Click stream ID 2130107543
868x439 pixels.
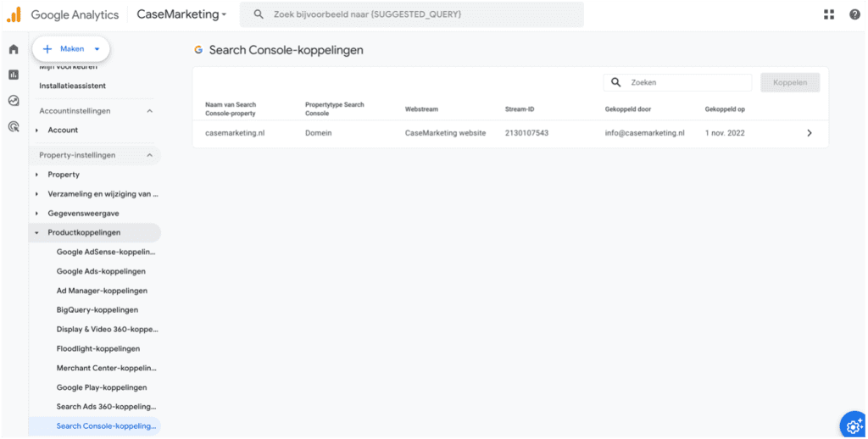526,133
